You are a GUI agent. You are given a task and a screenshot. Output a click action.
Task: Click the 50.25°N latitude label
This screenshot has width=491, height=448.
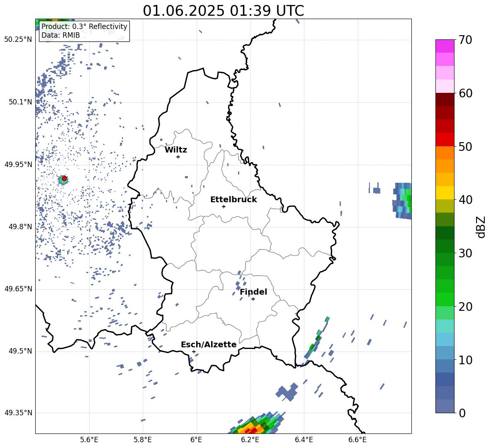tap(18, 40)
